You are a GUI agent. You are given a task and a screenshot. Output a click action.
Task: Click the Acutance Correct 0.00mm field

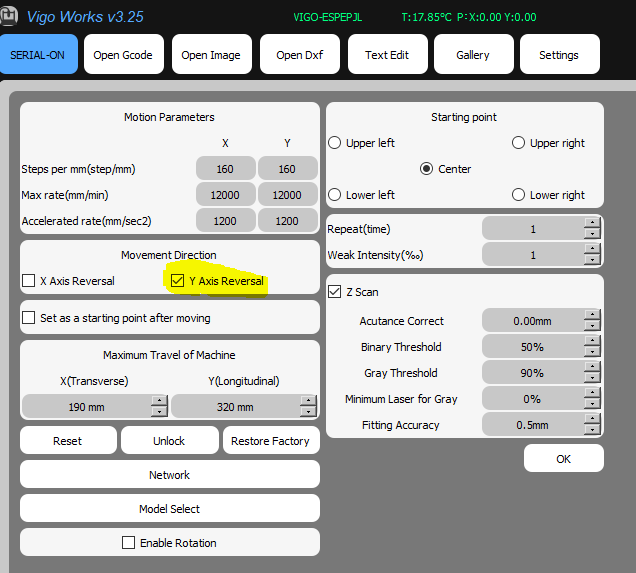(x=533, y=320)
